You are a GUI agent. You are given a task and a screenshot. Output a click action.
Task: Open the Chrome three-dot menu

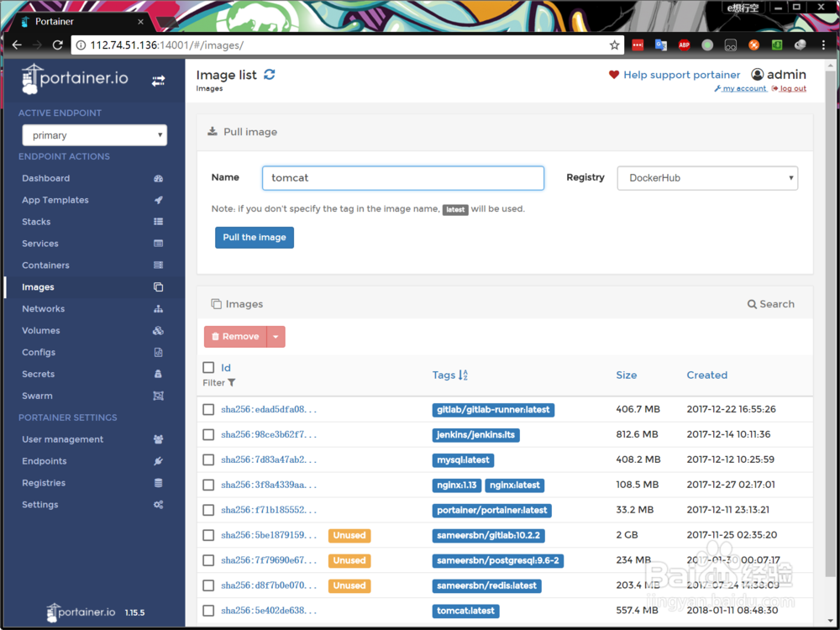(x=823, y=45)
